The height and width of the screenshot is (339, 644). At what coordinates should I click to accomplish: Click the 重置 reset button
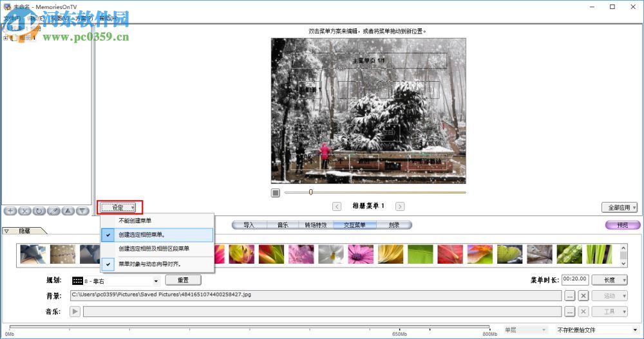(x=183, y=280)
